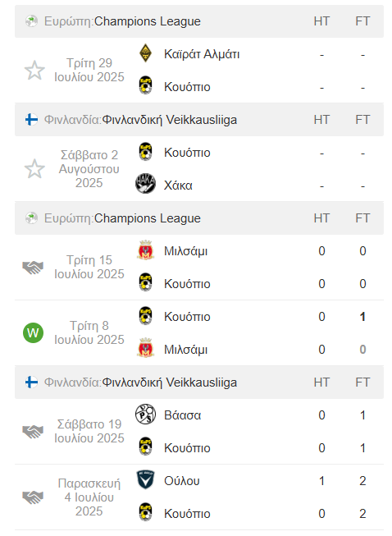This screenshot has width=392, height=536.
Task: Click the Παρασκευή 4 Ιουλίου 2025 match date
Action: tap(89, 497)
